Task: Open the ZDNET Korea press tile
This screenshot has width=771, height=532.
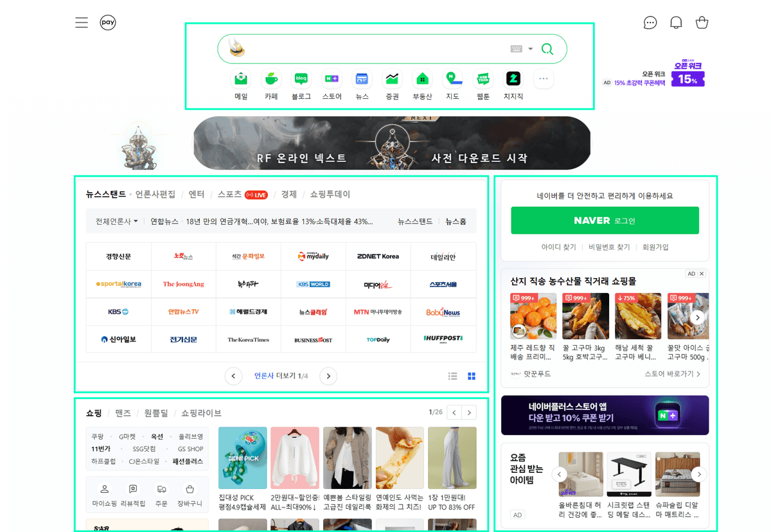Action: 378,256
